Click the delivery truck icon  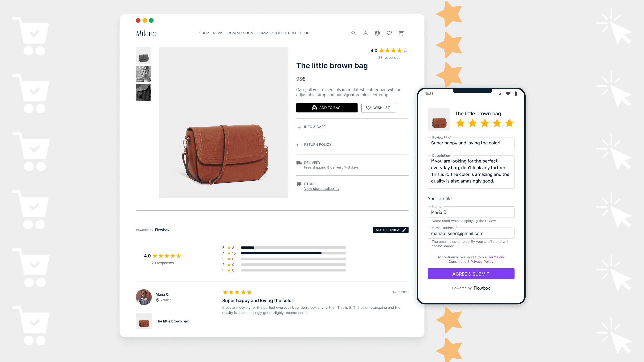(x=299, y=163)
